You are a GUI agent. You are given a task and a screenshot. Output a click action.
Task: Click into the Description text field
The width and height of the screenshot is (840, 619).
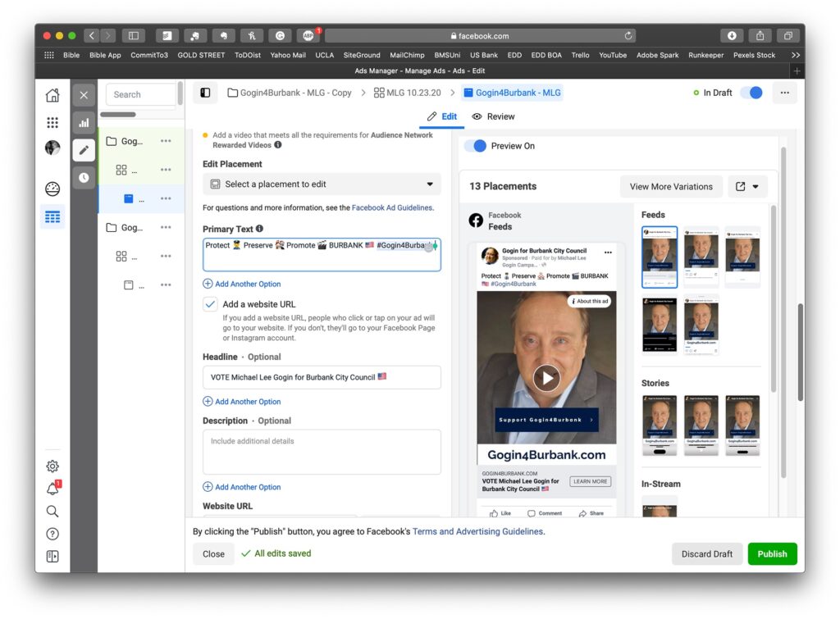pos(322,452)
